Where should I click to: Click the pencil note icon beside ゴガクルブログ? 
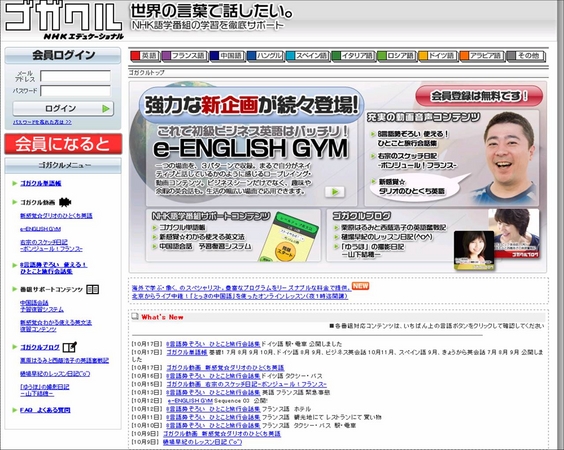[70, 347]
